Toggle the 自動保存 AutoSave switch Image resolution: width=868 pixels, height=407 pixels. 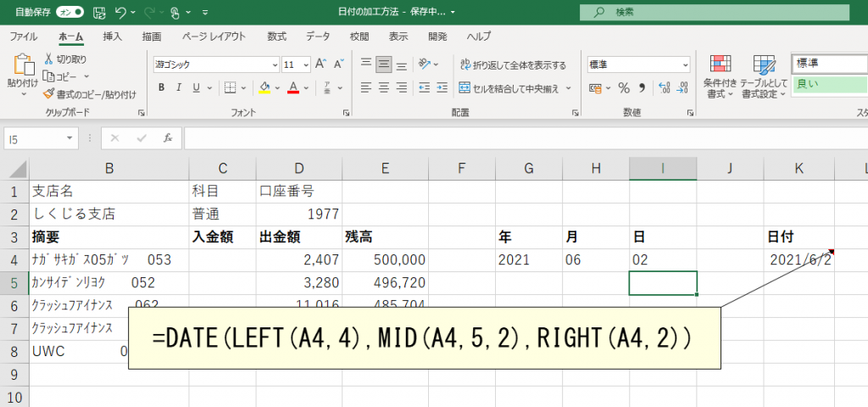pos(70,12)
